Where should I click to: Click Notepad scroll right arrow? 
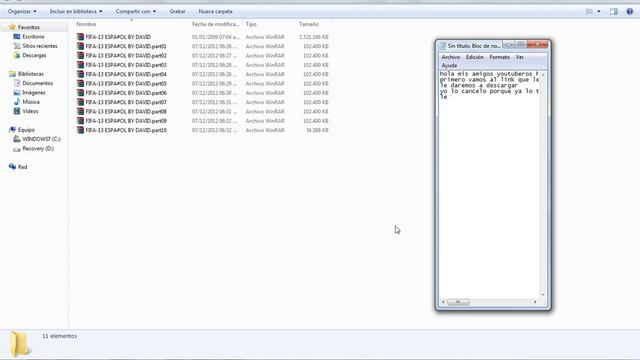click(535, 302)
